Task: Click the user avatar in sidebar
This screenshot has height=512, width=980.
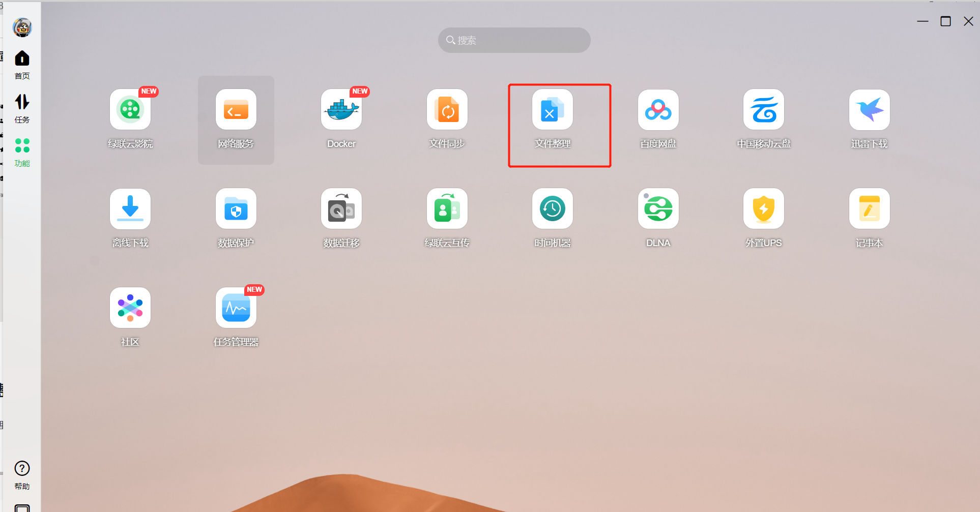Action: click(x=22, y=27)
